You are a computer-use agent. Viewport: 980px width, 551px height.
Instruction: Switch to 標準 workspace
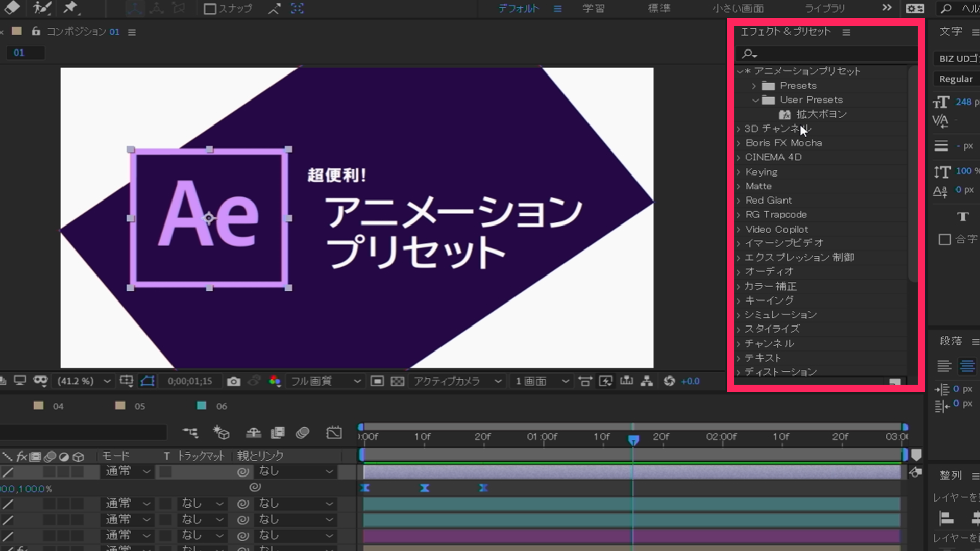tap(659, 9)
